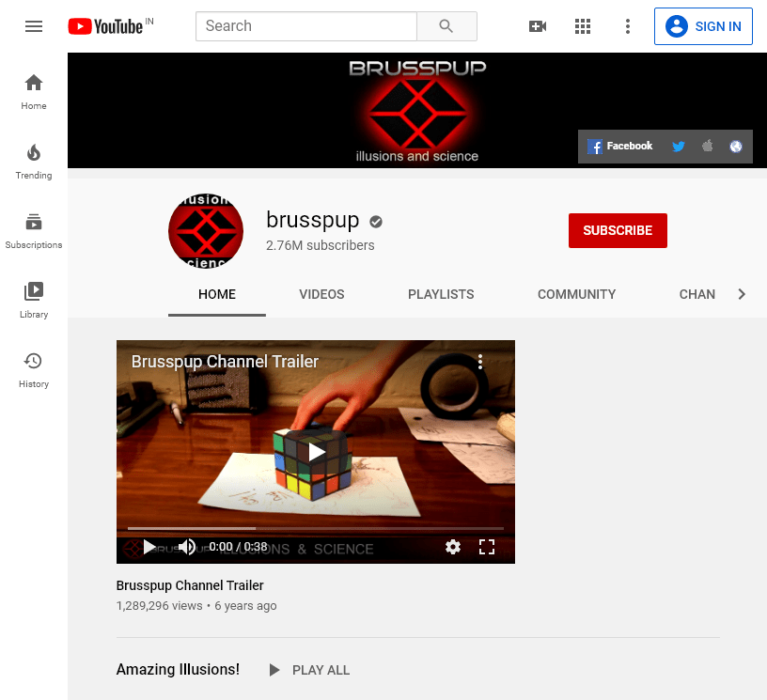The height and width of the screenshot is (700, 767).
Task: Click the brusspup channel avatar
Action: coord(206,231)
